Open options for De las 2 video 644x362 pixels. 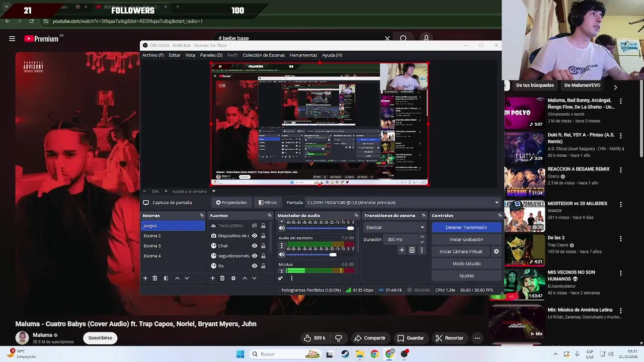click(x=620, y=239)
